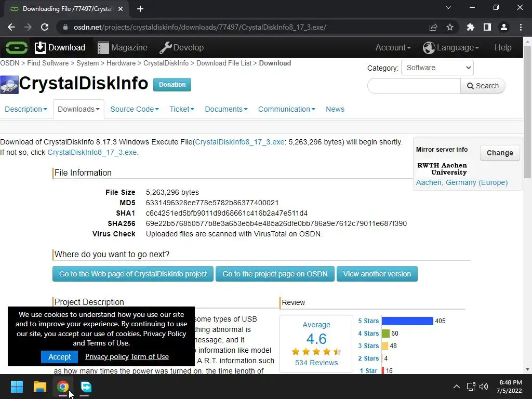Screen dimensions: 532x399
Task: Open the network status tray icon
Action: pyautogui.click(x=471, y=387)
